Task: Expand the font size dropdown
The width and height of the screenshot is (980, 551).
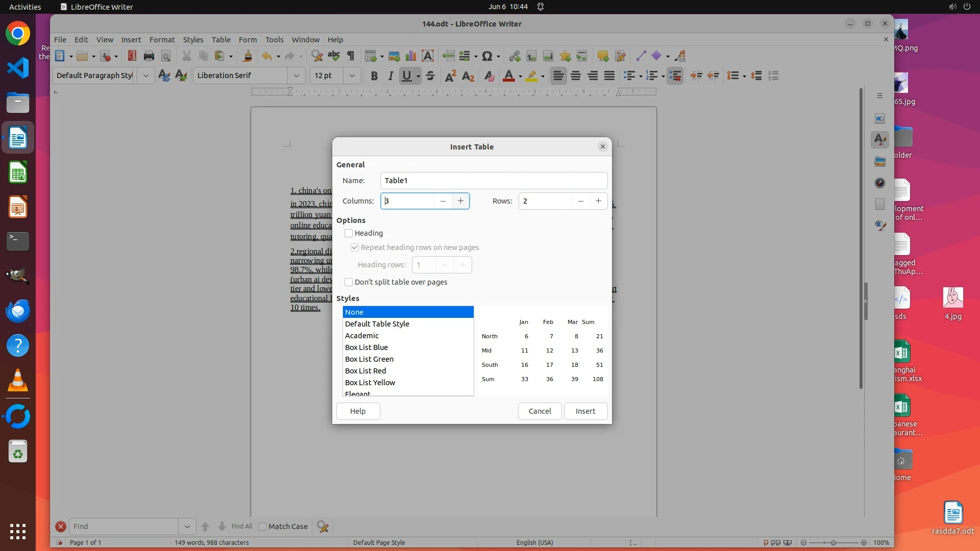Action: pyautogui.click(x=352, y=76)
